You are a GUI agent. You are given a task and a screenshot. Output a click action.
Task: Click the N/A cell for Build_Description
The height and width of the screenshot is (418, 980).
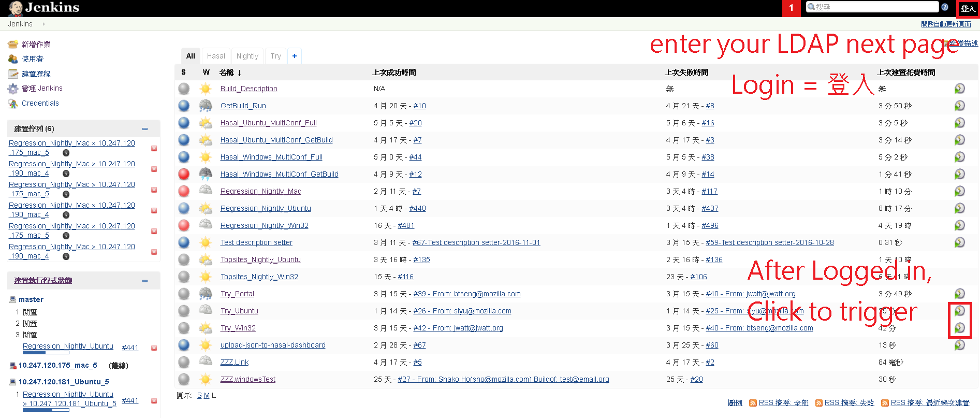pyautogui.click(x=379, y=89)
